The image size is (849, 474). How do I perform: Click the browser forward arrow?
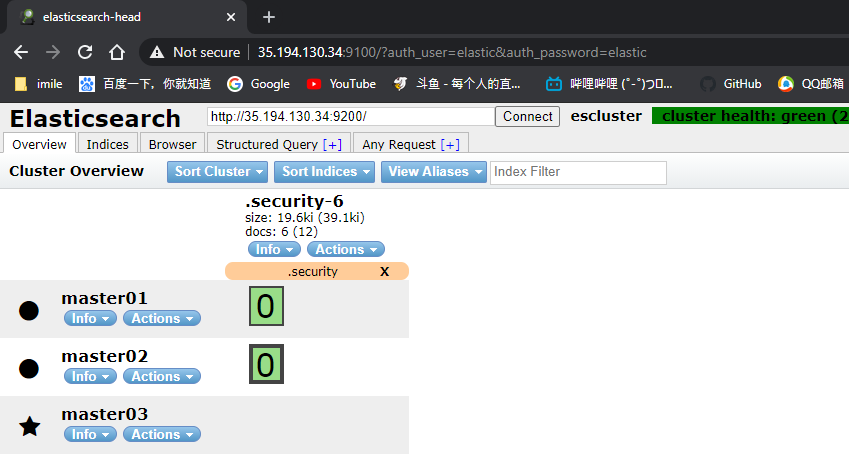pyautogui.click(x=53, y=53)
